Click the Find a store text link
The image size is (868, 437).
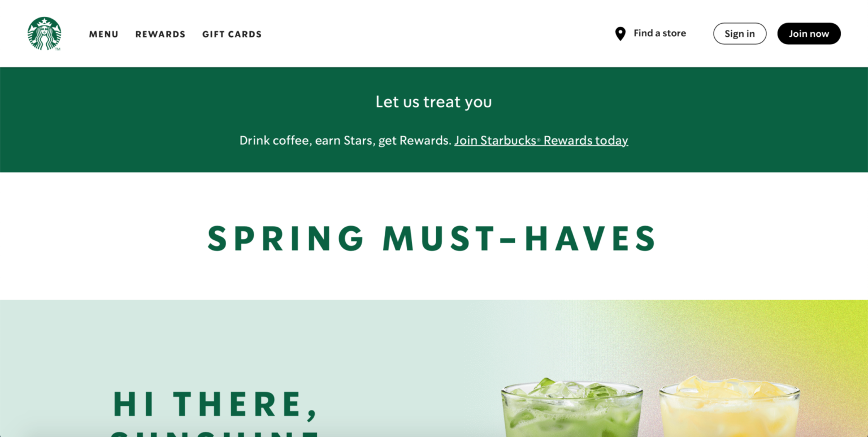[659, 33]
